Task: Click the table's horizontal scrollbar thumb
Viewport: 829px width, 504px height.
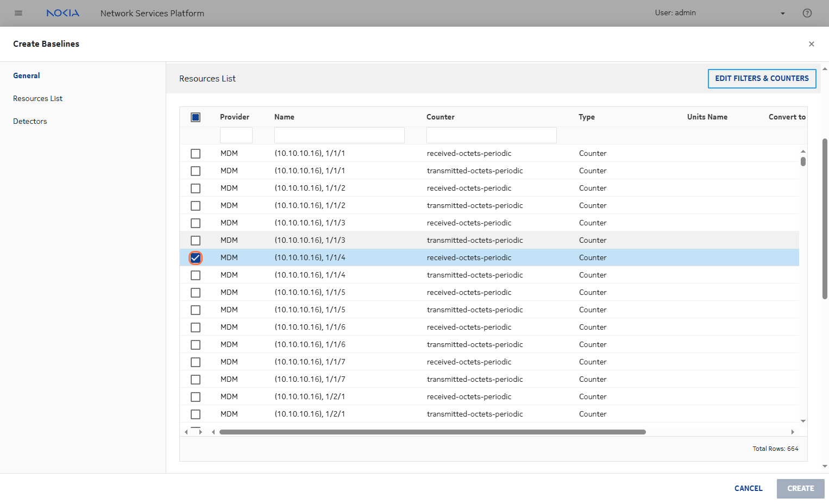Action: click(x=432, y=432)
